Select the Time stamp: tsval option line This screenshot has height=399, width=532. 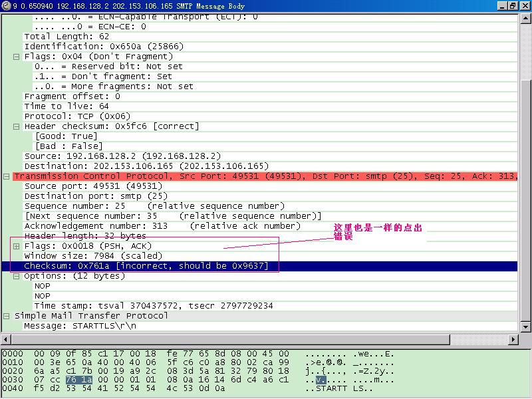153,306
